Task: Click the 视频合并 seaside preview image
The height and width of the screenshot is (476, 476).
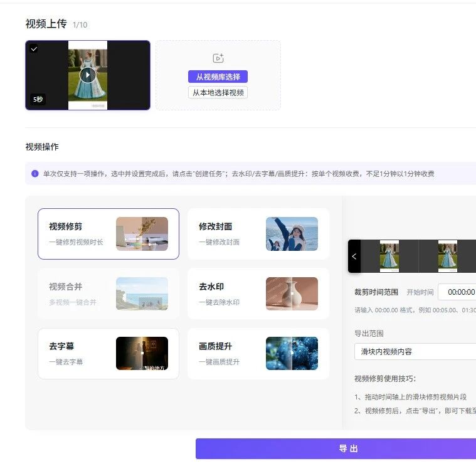Action: tap(142, 294)
